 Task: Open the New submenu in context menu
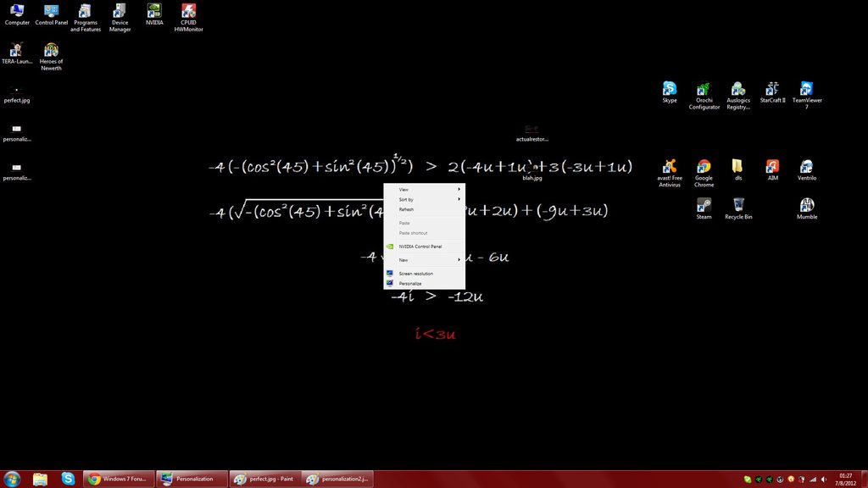click(x=424, y=259)
